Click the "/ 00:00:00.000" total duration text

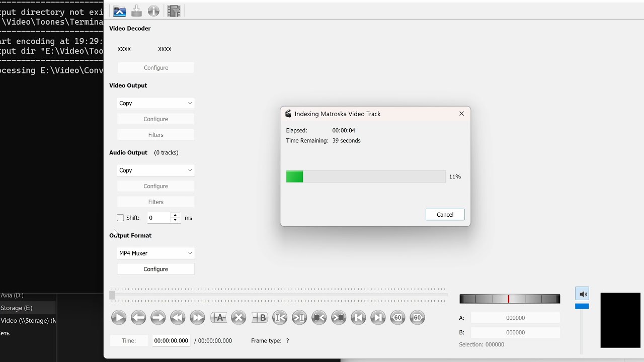click(213, 341)
